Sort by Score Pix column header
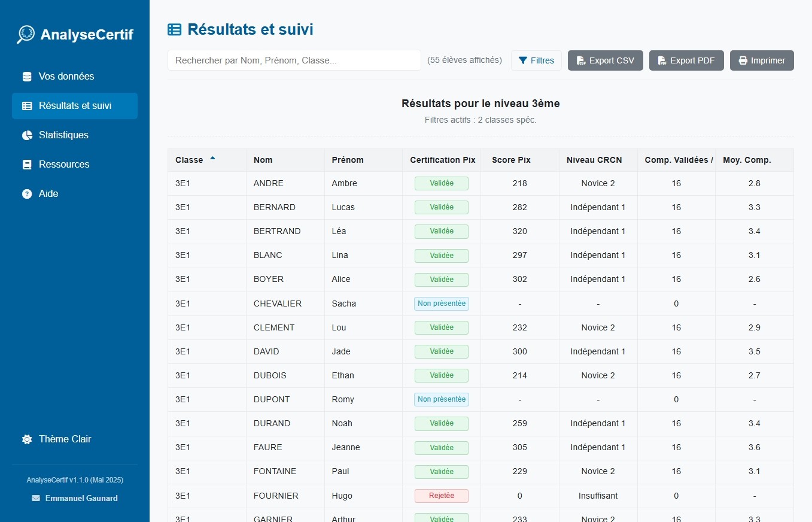The width and height of the screenshot is (812, 522). [x=520, y=160]
